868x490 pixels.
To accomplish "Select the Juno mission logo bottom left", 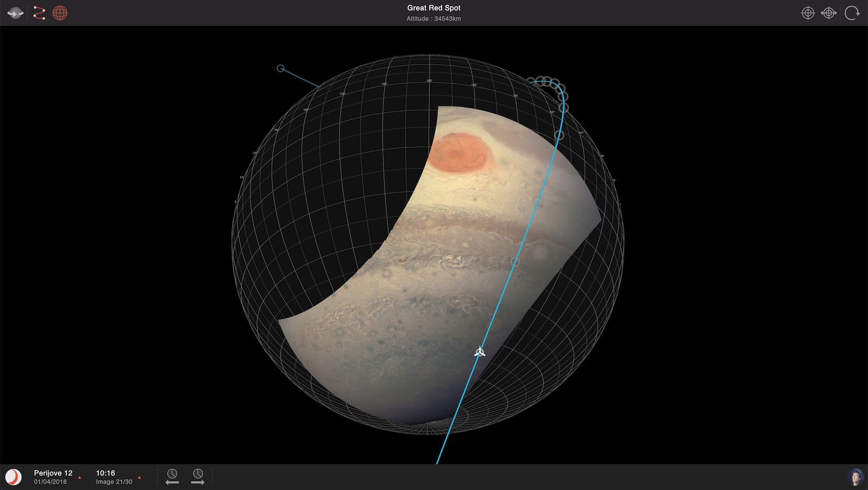I will pos(13,476).
